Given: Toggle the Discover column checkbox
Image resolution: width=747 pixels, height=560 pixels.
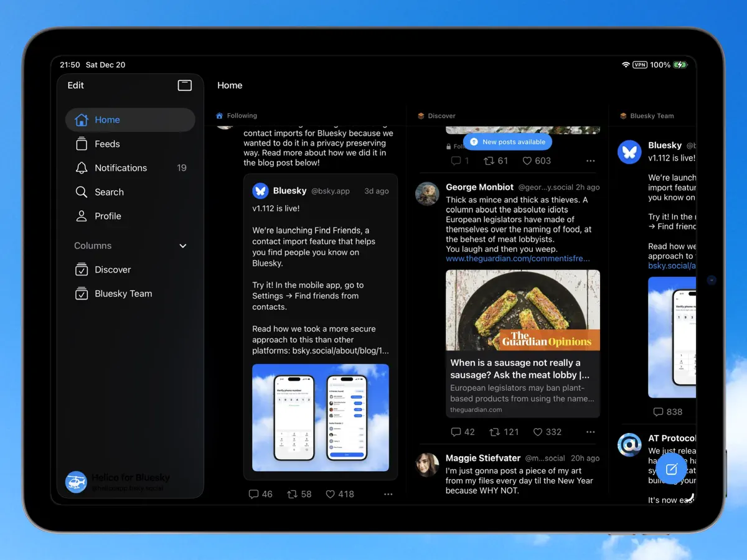Looking at the screenshot, I should pyautogui.click(x=82, y=269).
